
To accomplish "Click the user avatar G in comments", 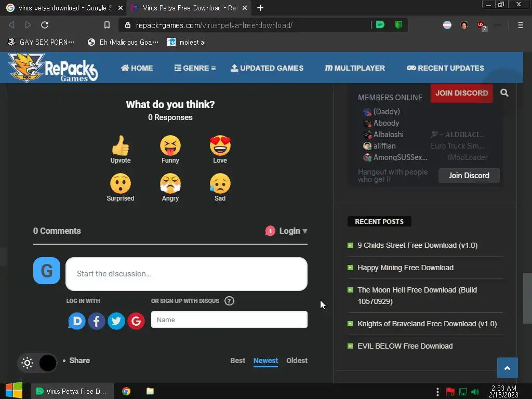I will 47,271.
